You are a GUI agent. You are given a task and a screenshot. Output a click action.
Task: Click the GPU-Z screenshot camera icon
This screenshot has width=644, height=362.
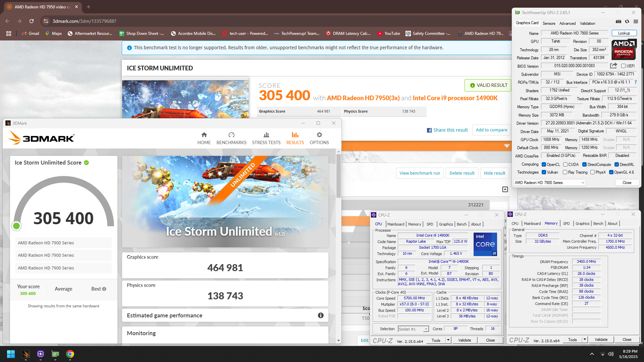pos(619,21)
